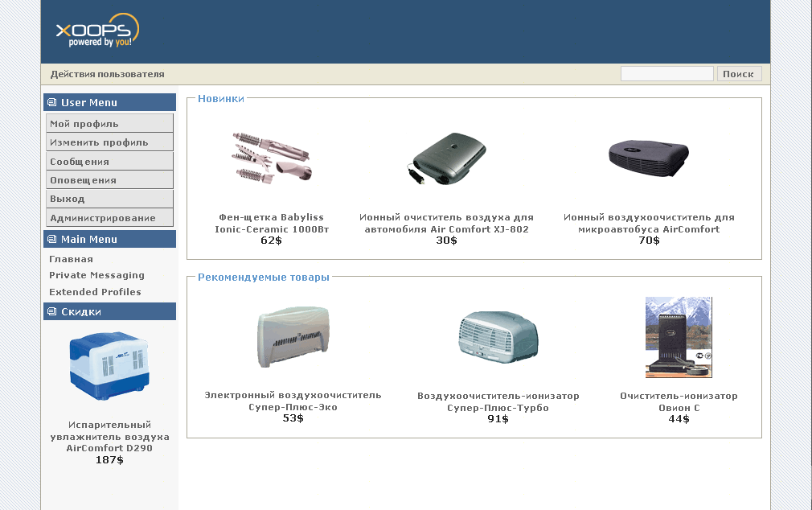Screen dimensions: 812x510
Task: Open Сообщения in the User Menu
Action: 109,161
